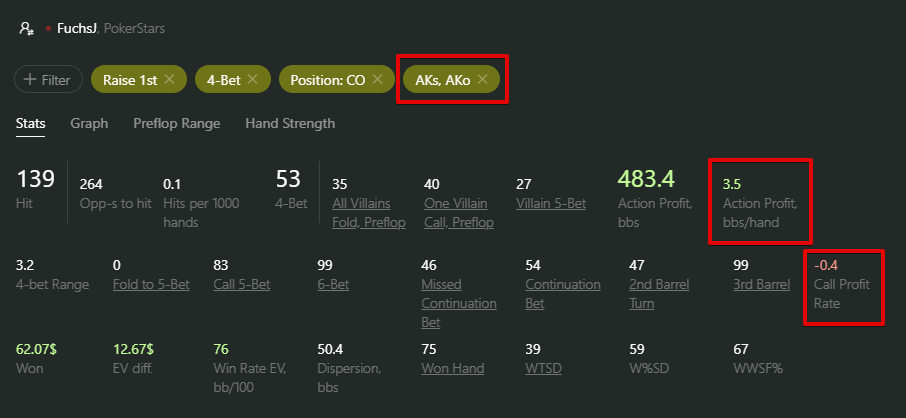906x418 pixels.
Task: Open the Preflop Range tab
Action: click(175, 124)
